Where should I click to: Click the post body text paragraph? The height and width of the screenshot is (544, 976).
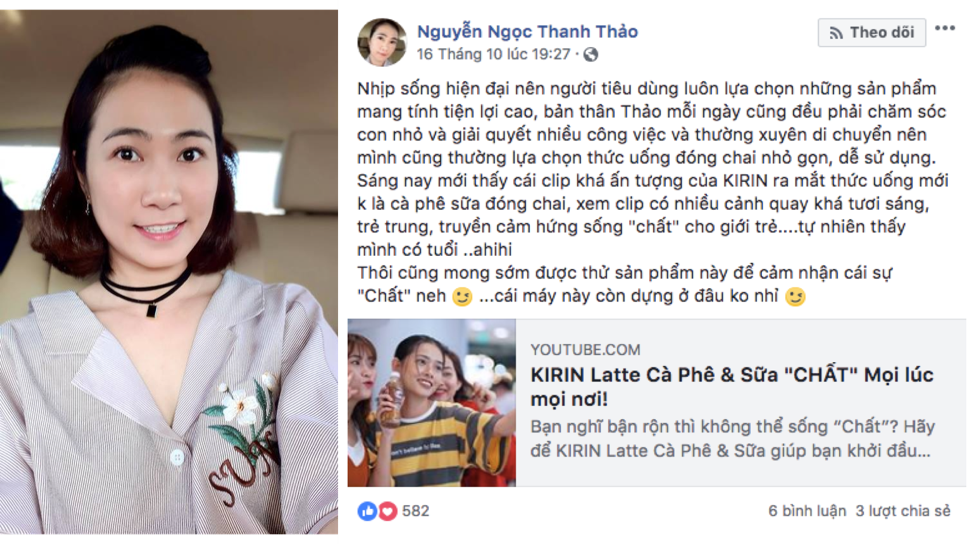click(652, 192)
